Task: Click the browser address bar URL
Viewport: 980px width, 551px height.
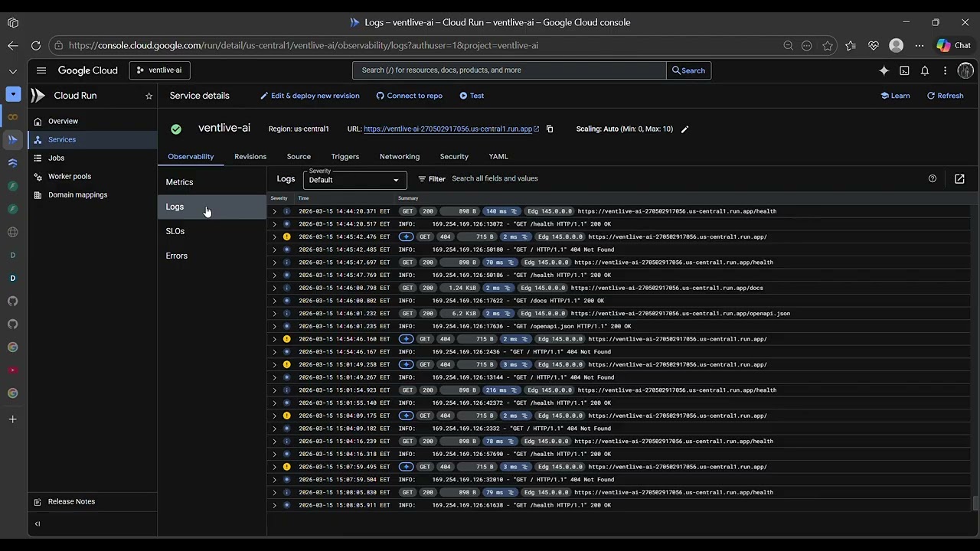Action: pyautogui.click(x=303, y=45)
